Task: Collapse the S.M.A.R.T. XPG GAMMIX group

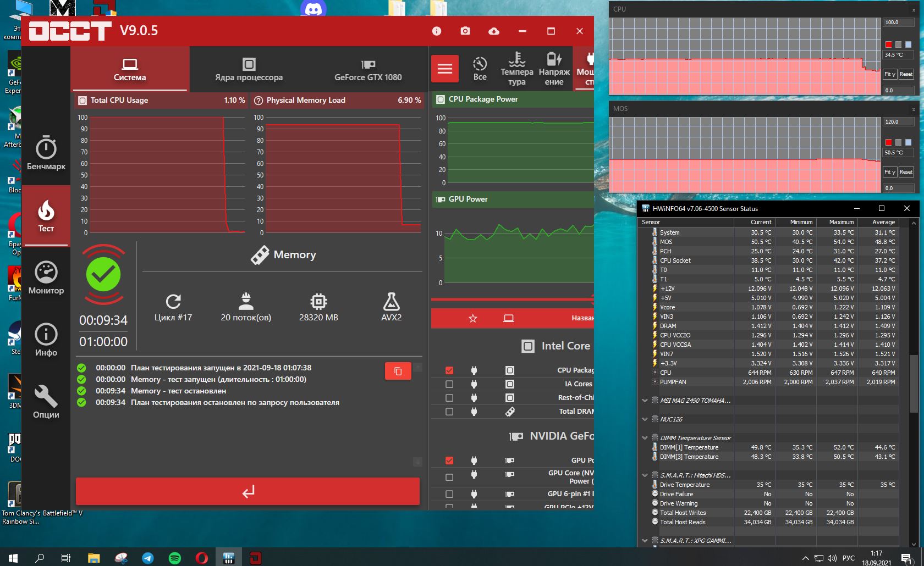Action: pos(645,541)
